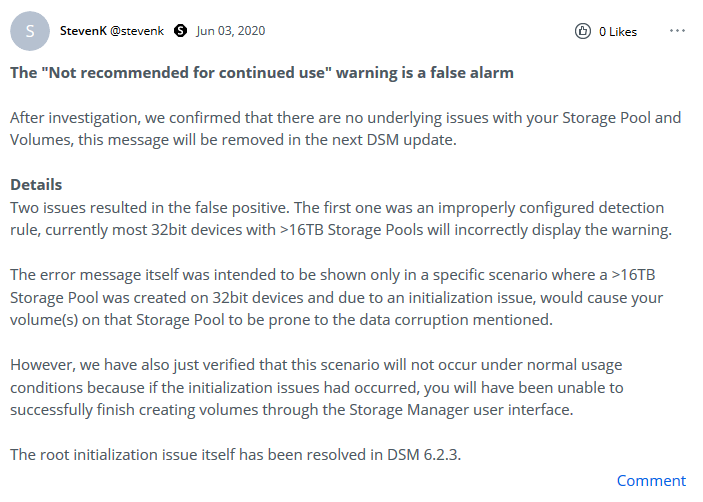Click the 0 Likes counter
The width and height of the screenshot is (703, 502).
[618, 31]
